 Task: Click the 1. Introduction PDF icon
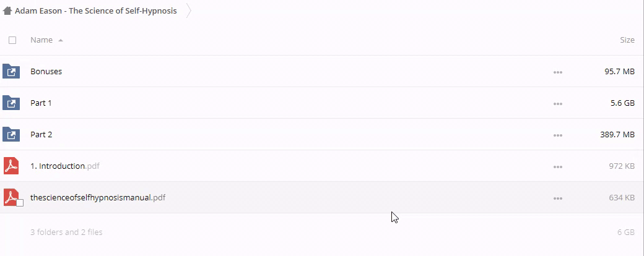[x=11, y=166]
